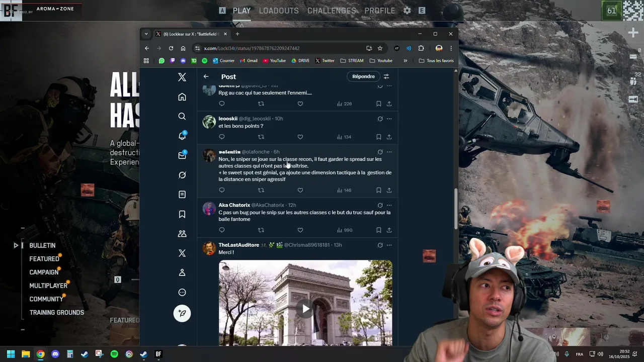This screenshot has height=362, width=644.
Task: Open Bookmarks in the X sidebar
Action: [182, 214]
